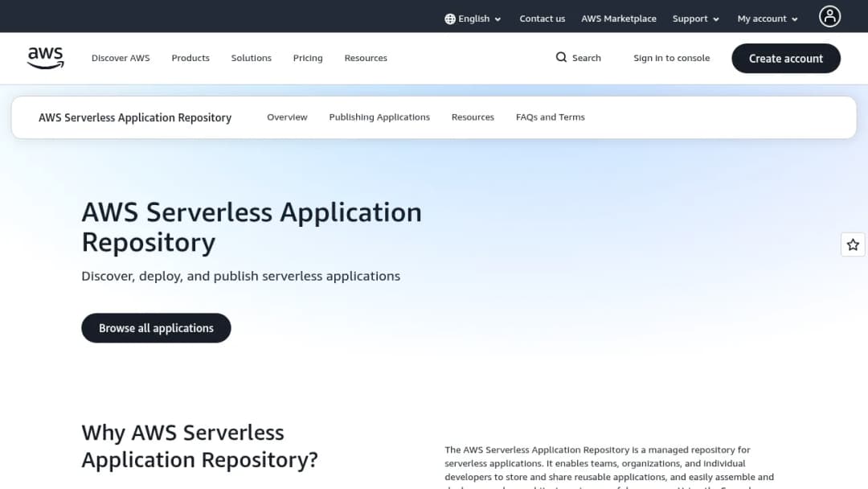Click the user profile avatar icon
Viewport: 868px width, 489px height.
829,17
